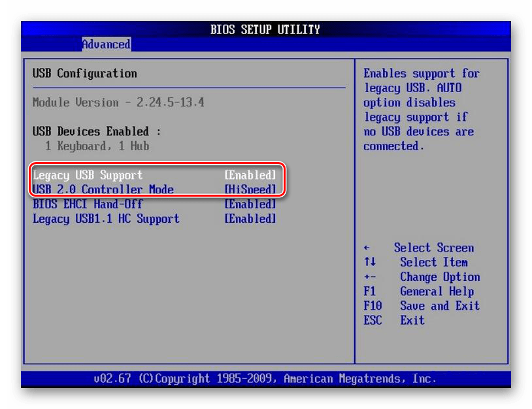Click the left arrow Select Screen icon

click(x=367, y=248)
